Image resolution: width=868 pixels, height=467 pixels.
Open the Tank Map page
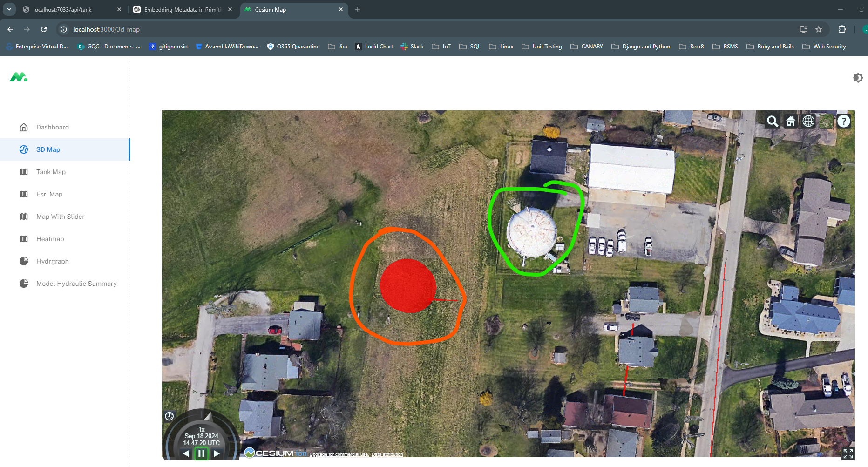click(x=65, y=172)
